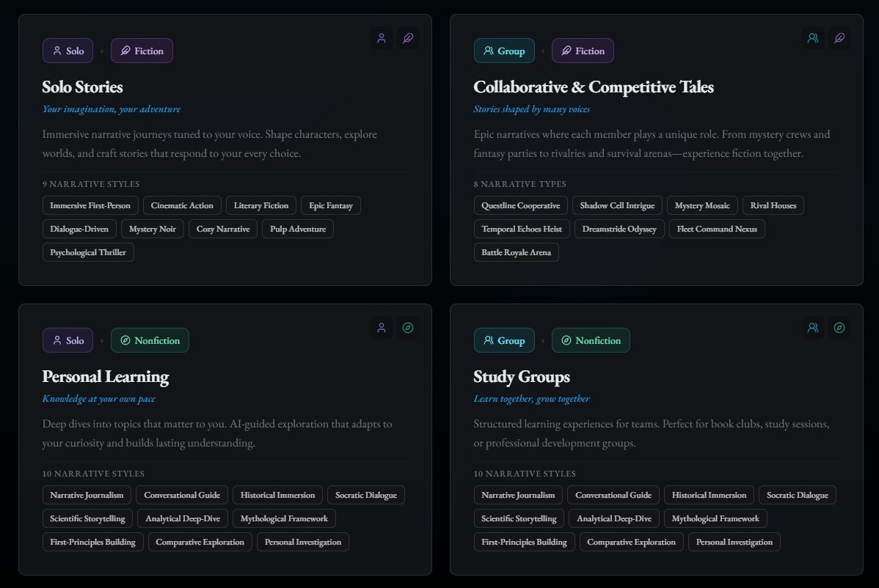
Task: Select the Fiction badge above Collaborative Tales
Action: tap(583, 51)
